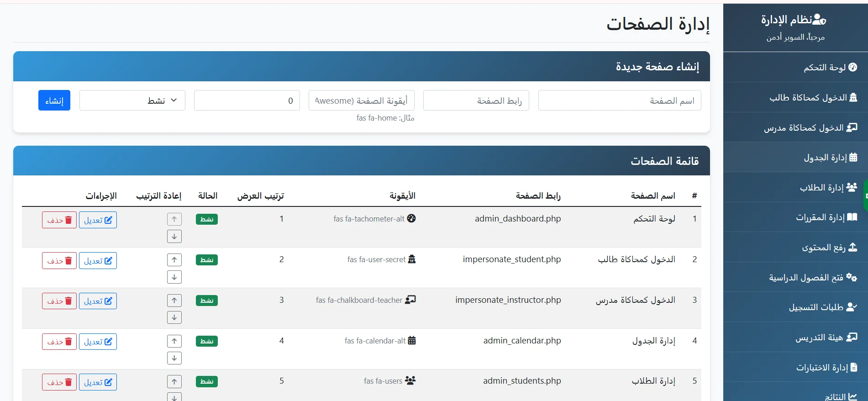Click the chalkboard icon beside الدخول كمحاكاة مدرس
This screenshot has height=401, width=868.
click(852, 127)
